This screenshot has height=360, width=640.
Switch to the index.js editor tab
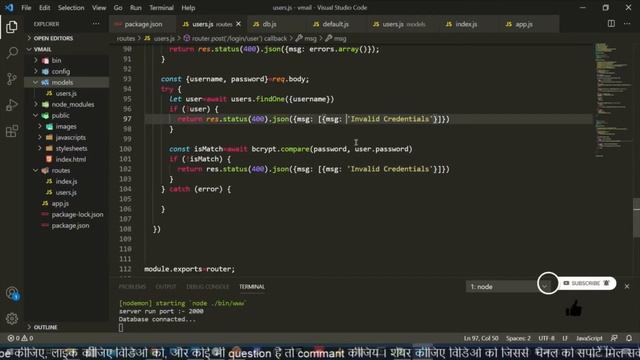[466, 24]
